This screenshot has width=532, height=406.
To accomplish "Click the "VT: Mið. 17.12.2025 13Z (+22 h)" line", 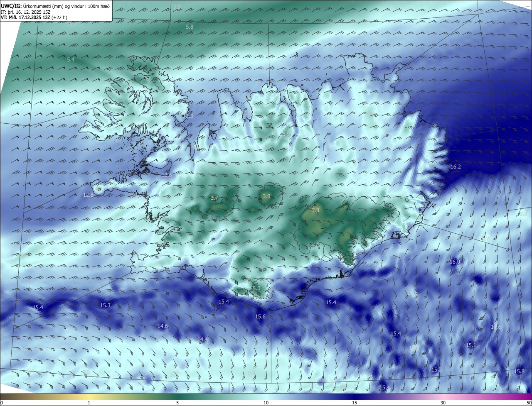I will [34, 17].
